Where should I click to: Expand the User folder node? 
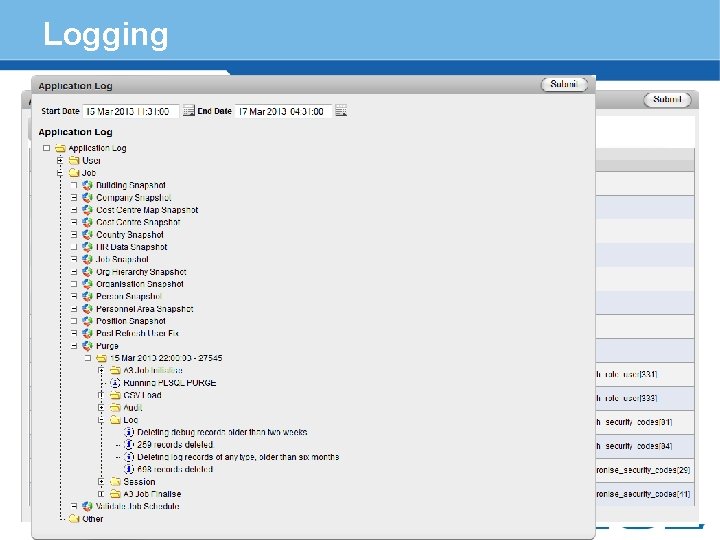point(60,160)
